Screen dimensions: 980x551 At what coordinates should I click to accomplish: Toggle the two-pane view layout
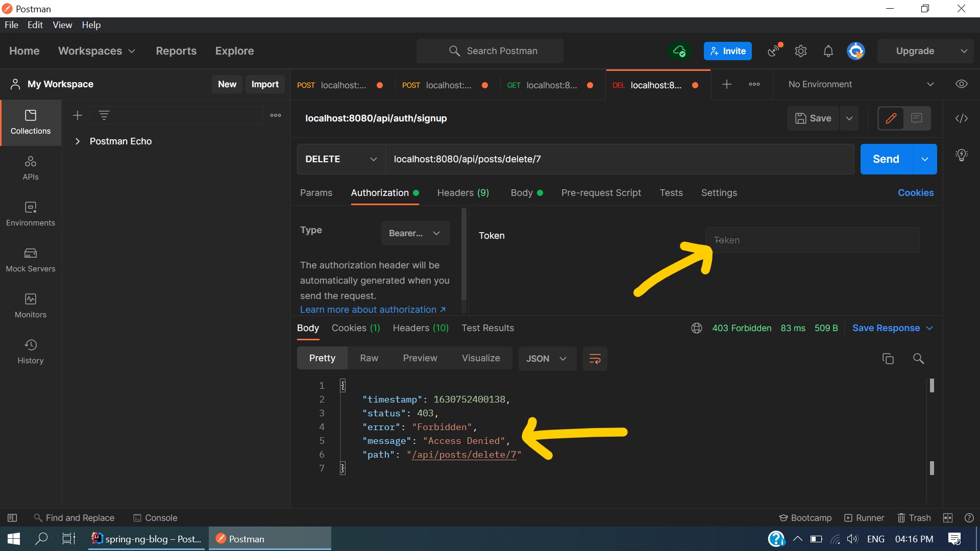[x=948, y=518]
